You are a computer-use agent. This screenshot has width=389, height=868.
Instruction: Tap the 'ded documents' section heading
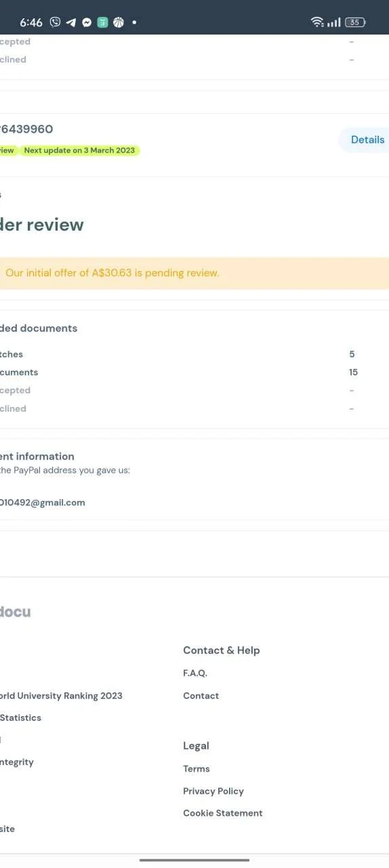[x=39, y=328]
